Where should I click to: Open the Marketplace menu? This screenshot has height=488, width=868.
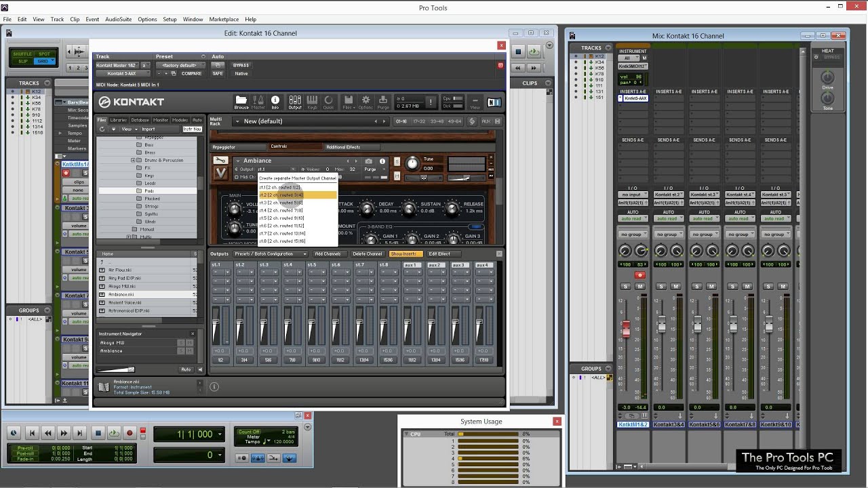pos(224,19)
